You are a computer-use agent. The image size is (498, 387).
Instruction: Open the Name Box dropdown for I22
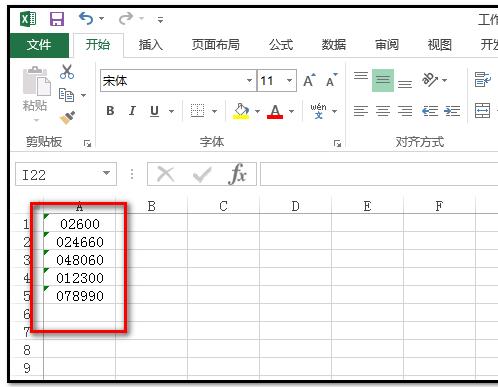[x=106, y=173]
